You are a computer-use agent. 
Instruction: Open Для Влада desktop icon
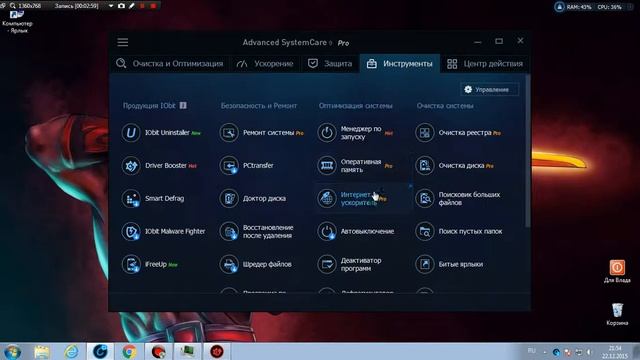click(617, 271)
